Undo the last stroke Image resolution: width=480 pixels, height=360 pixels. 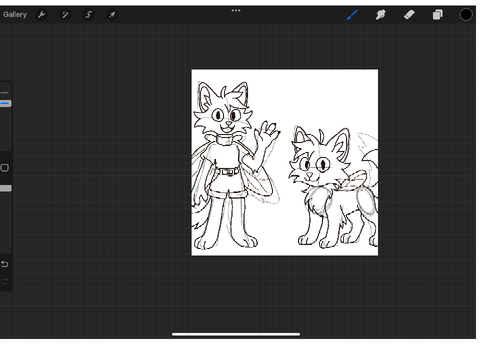[x=5, y=264]
